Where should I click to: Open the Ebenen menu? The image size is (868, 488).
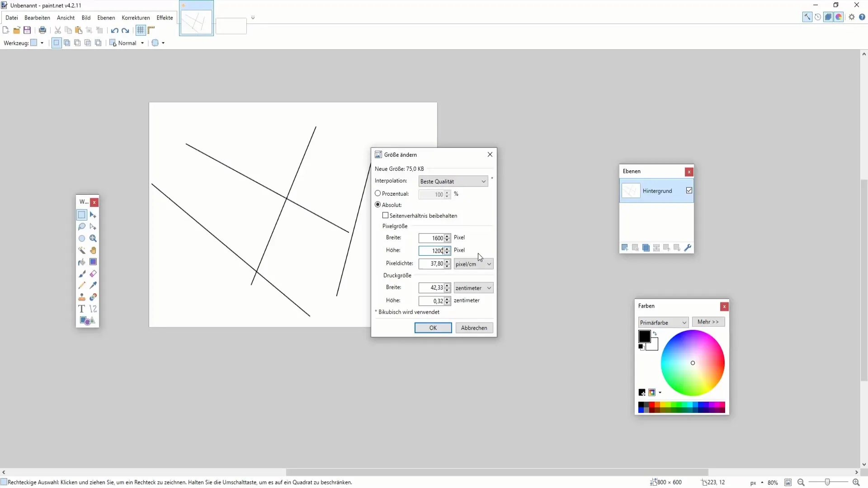pyautogui.click(x=106, y=17)
